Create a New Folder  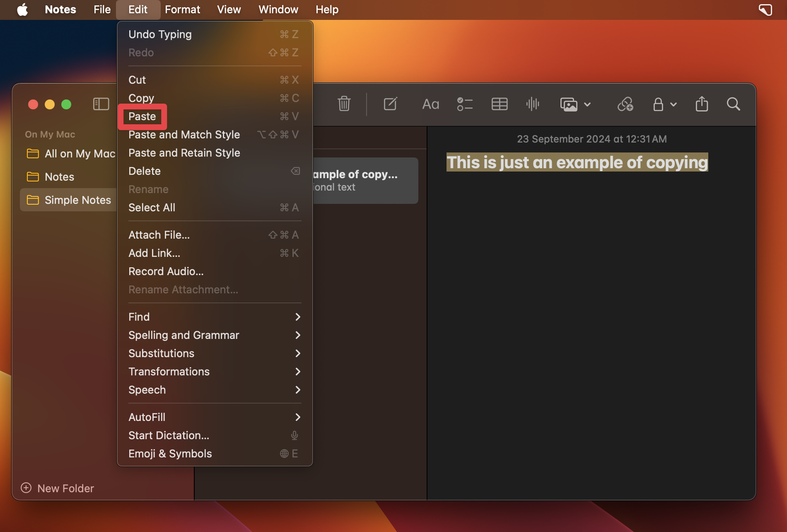(x=57, y=488)
